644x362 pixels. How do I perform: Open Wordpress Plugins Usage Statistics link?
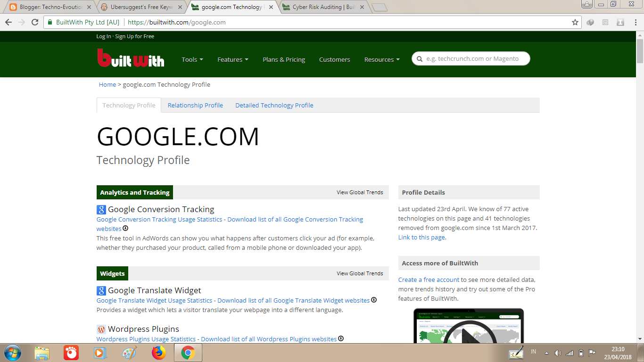click(146, 339)
